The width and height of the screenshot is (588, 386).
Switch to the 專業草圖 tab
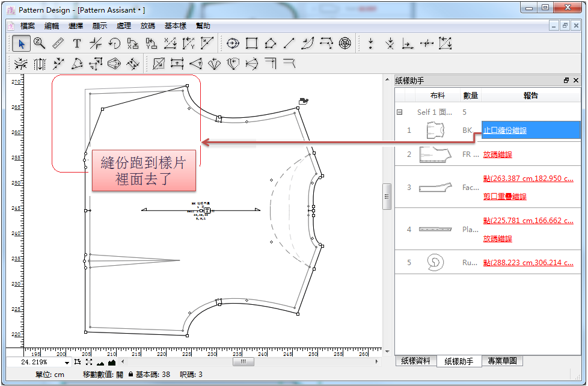[501, 361]
